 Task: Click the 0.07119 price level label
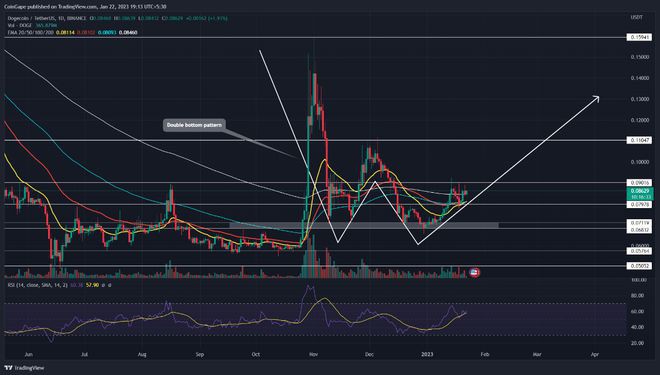coord(639,223)
